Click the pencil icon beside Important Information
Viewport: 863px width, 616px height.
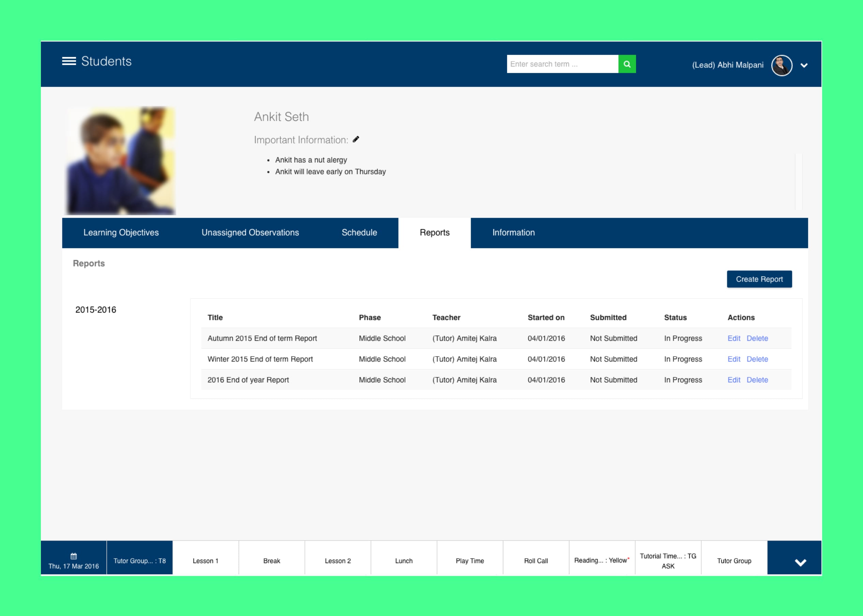pyautogui.click(x=355, y=139)
